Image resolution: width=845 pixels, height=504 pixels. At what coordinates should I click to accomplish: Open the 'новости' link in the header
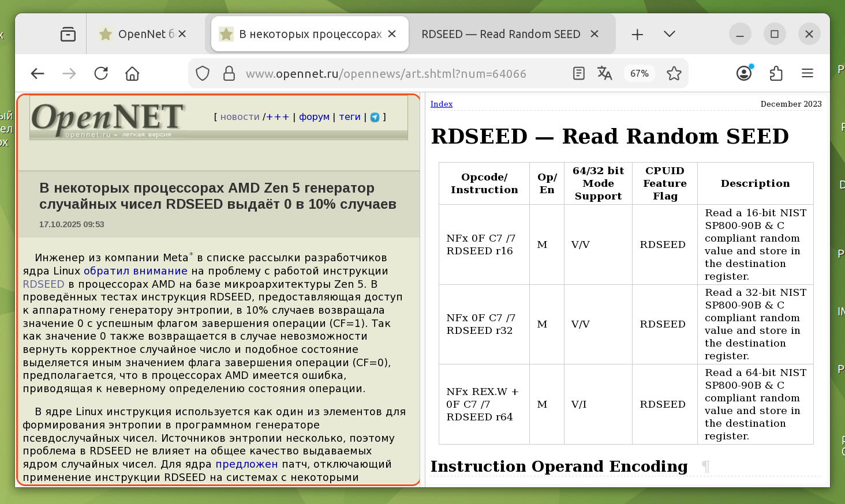pyautogui.click(x=240, y=117)
